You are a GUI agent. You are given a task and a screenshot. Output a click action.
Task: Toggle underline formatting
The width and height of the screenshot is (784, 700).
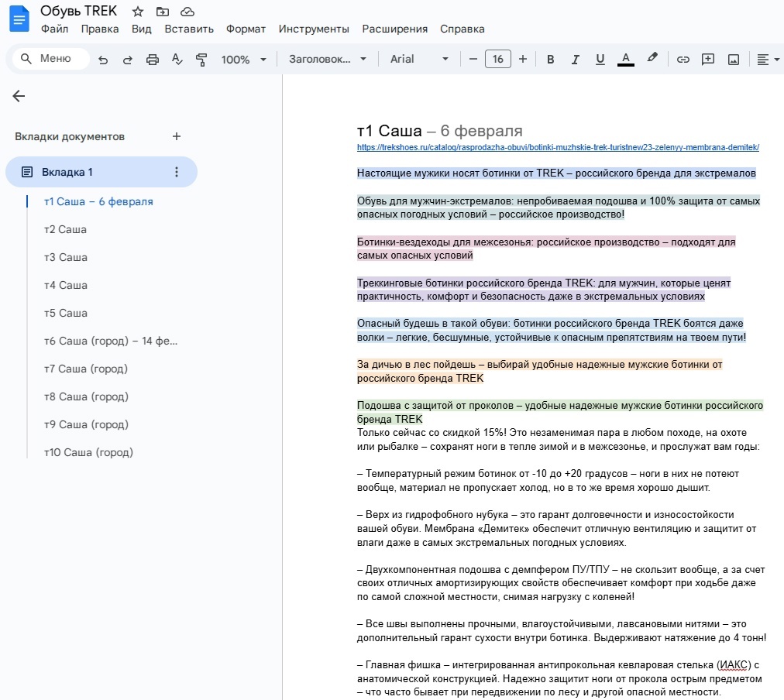click(x=600, y=60)
